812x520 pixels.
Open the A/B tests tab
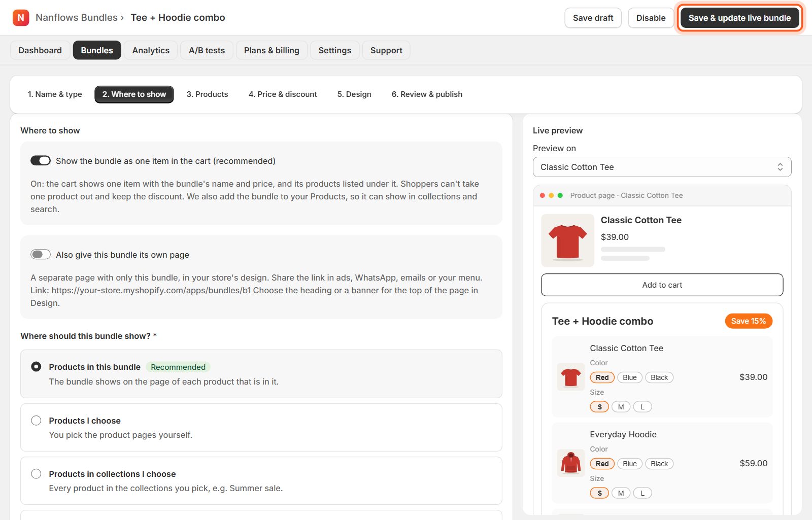tap(207, 50)
